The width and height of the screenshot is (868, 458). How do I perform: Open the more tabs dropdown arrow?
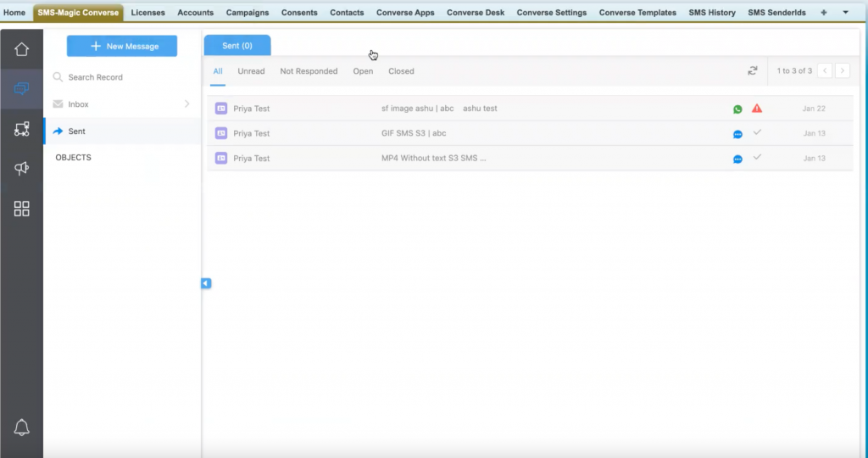click(x=845, y=12)
